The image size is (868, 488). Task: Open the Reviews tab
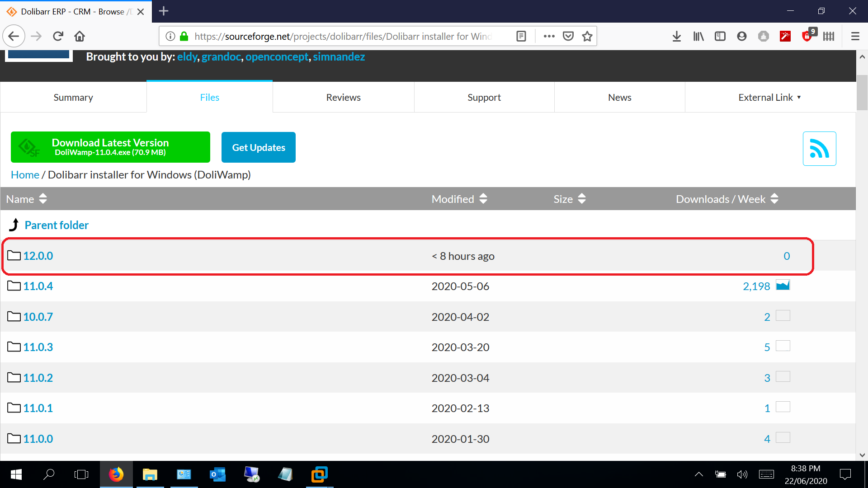(x=344, y=97)
